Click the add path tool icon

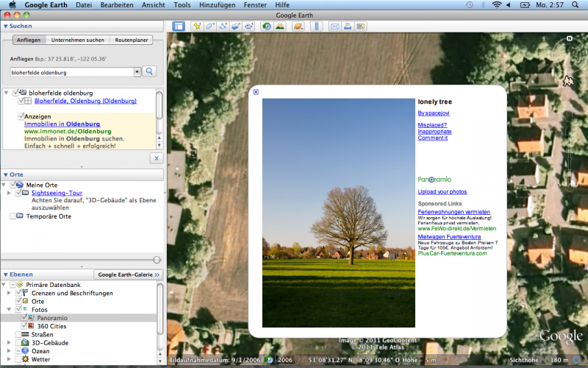223,26
